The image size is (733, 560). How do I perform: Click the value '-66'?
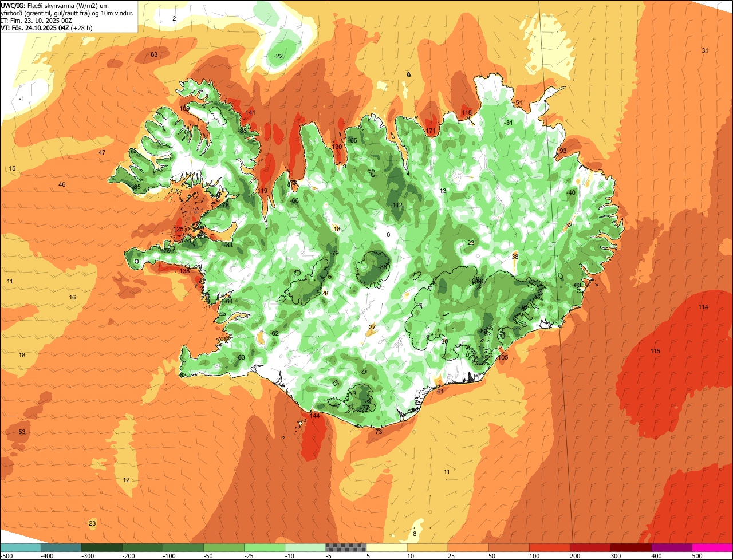click(294, 201)
